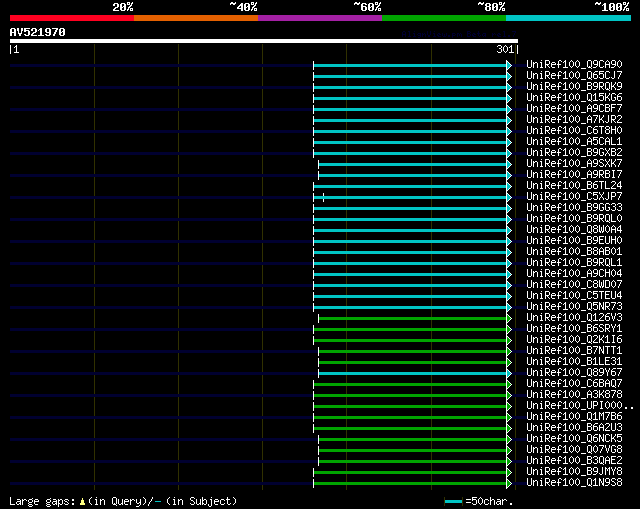Select the UniRef100_Q5NR73 label
The width and height of the screenshot is (640, 509).
(x=574, y=307)
